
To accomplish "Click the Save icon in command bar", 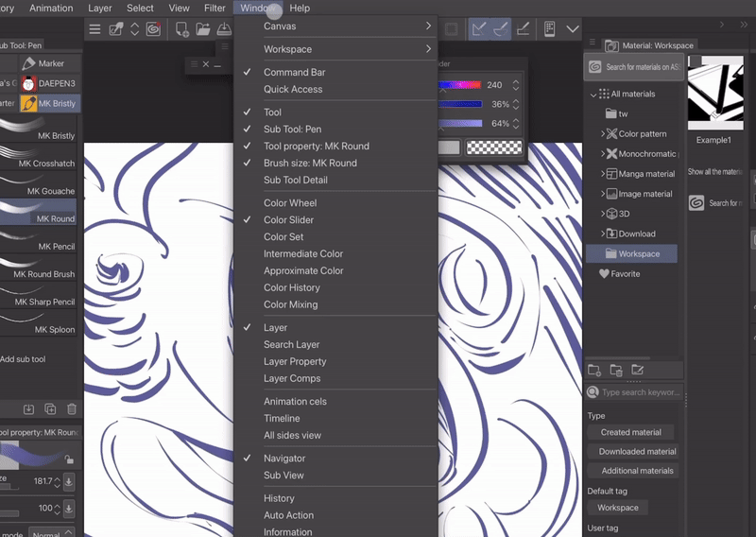I will [x=224, y=29].
